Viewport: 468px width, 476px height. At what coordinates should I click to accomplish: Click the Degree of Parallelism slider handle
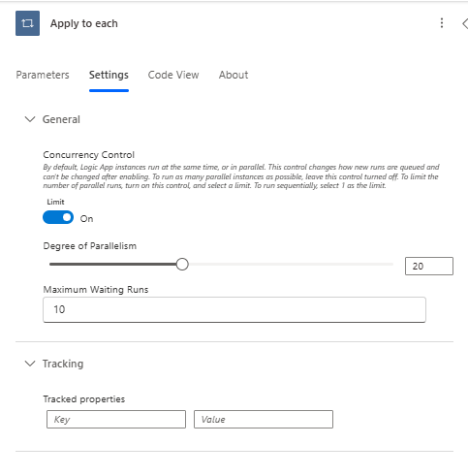[182, 264]
